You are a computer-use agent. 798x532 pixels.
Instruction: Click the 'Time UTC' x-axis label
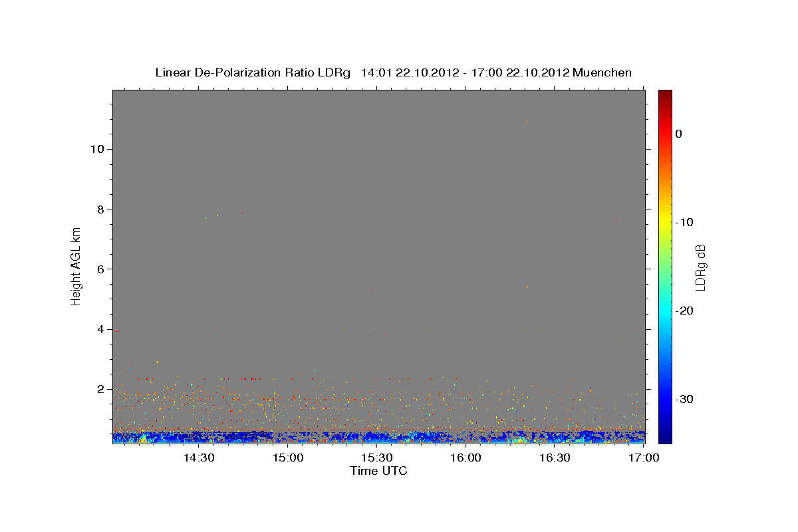[378, 471]
